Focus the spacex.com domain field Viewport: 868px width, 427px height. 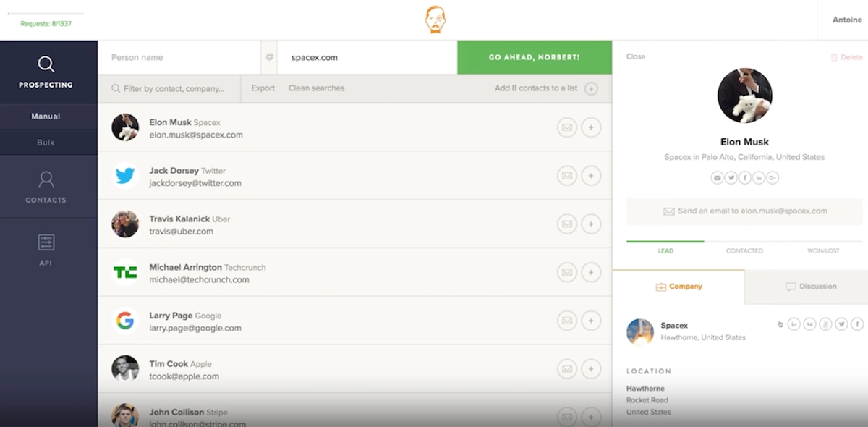coord(367,57)
